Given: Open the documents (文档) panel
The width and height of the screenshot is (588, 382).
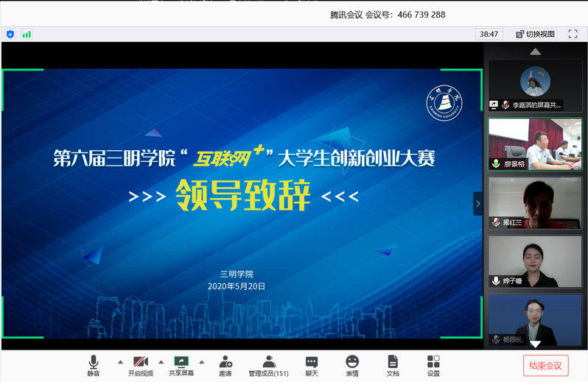Looking at the screenshot, I should pyautogui.click(x=393, y=365).
